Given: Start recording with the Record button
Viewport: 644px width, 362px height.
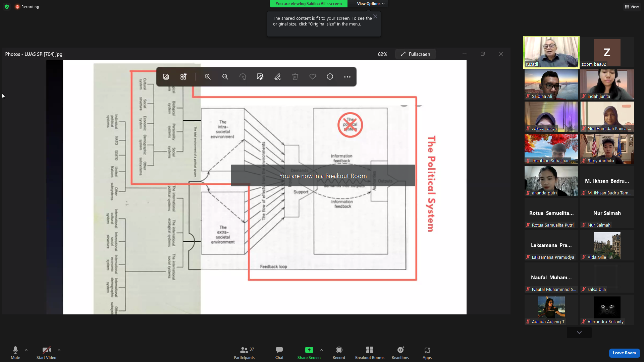Looking at the screenshot, I should click(x=339, y=353).
